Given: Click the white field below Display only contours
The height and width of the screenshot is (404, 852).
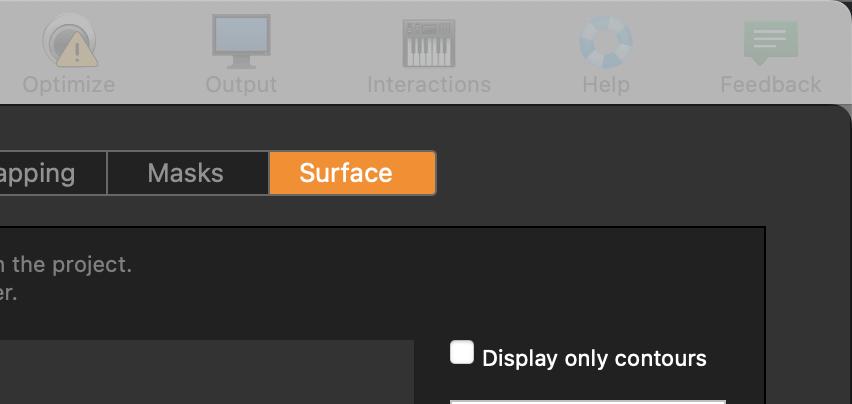Looking at the screenshot, I should click(587, 400).
